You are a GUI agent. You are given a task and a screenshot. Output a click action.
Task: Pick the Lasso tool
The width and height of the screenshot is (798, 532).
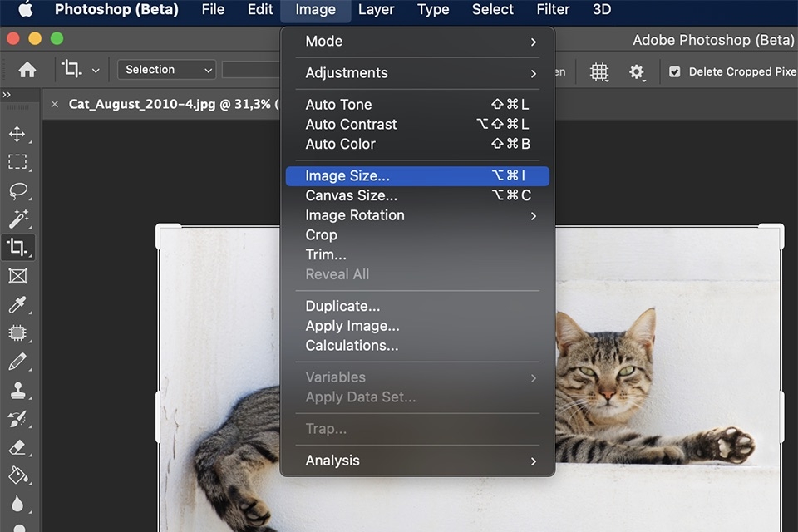18,190
